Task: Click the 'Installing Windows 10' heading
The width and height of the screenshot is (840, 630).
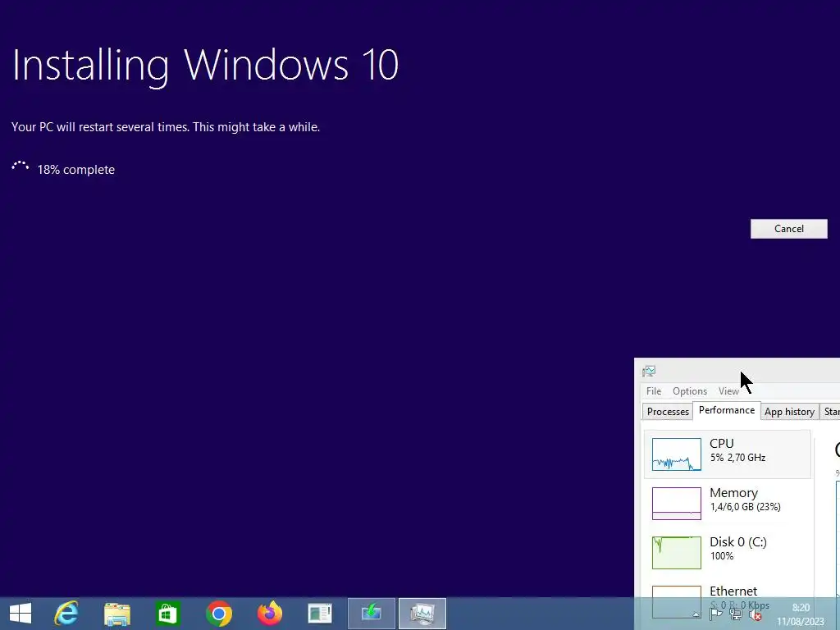Action: 205,66
